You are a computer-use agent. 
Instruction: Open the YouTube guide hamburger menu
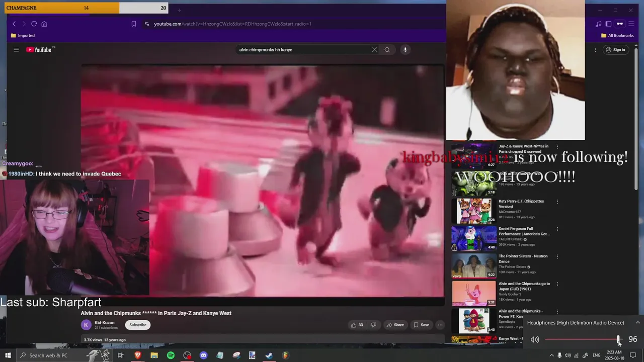pyautogui.click(x=16, y=50)
